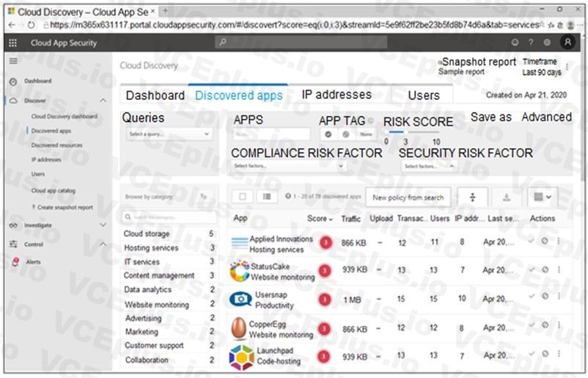Open the Users tab
Screen dimensions: 588x378
[423, 95]
